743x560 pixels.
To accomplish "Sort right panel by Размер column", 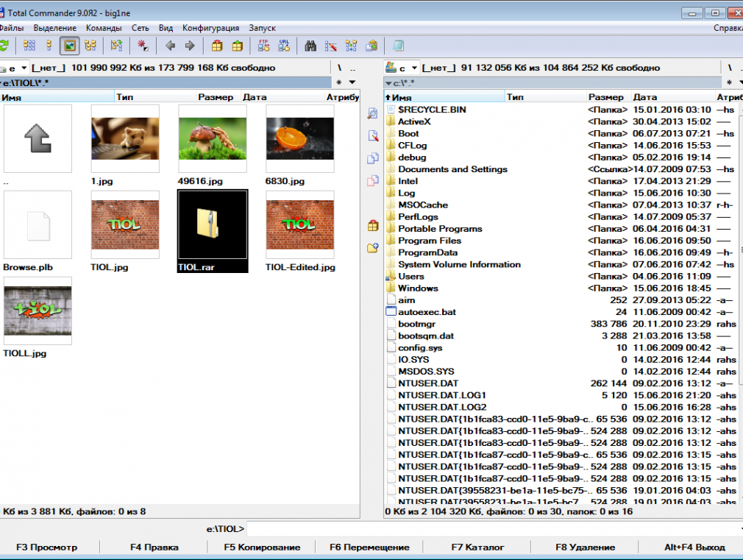I will (x=608, y=96).
